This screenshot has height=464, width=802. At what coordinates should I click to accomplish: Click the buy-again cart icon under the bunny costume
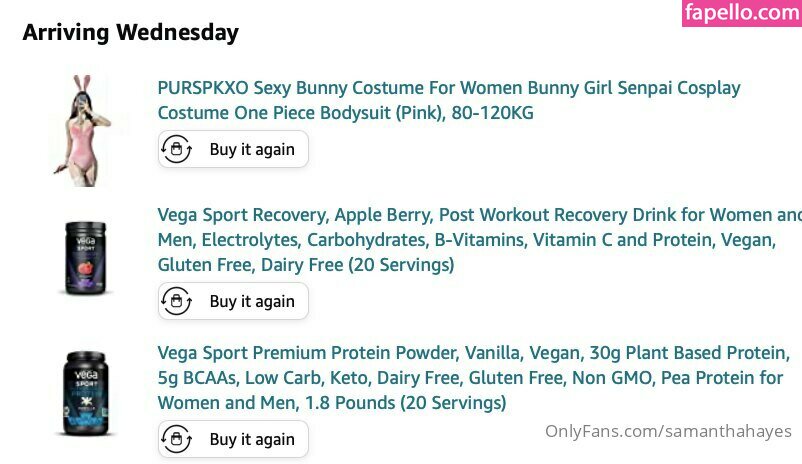(177, 150)
